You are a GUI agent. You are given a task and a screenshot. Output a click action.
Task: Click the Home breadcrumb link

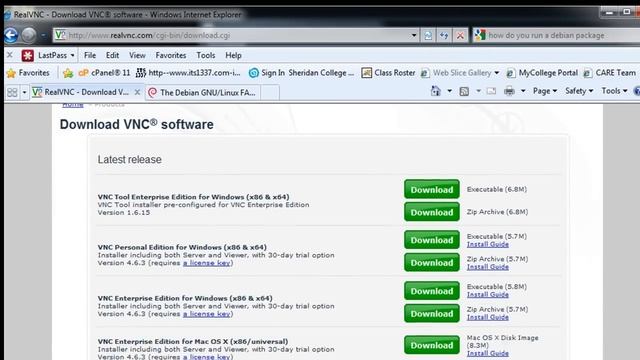(x=73, y=105)
